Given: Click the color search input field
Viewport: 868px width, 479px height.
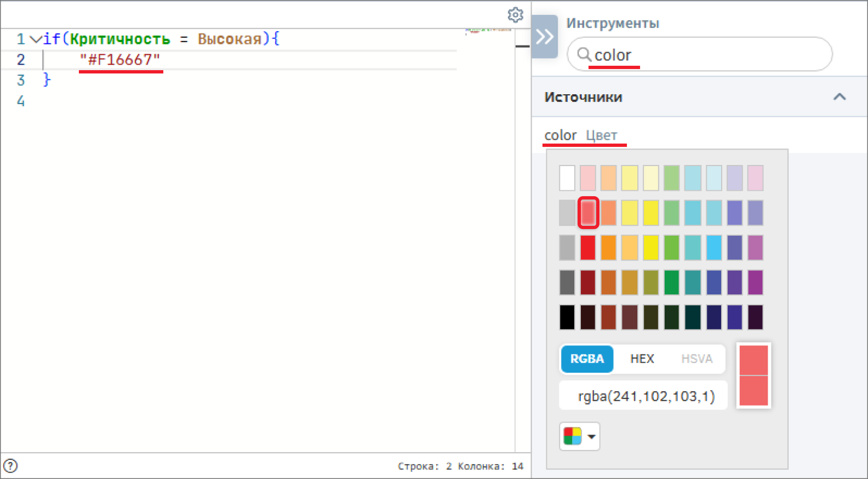Looking at the screenshot, I should tap(700, 54).
